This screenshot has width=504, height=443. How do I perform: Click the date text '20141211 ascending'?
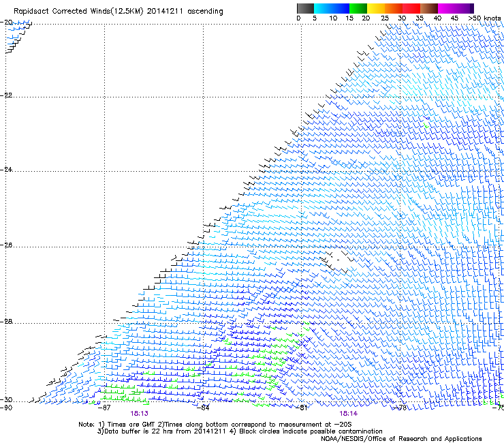click(185, 12)
